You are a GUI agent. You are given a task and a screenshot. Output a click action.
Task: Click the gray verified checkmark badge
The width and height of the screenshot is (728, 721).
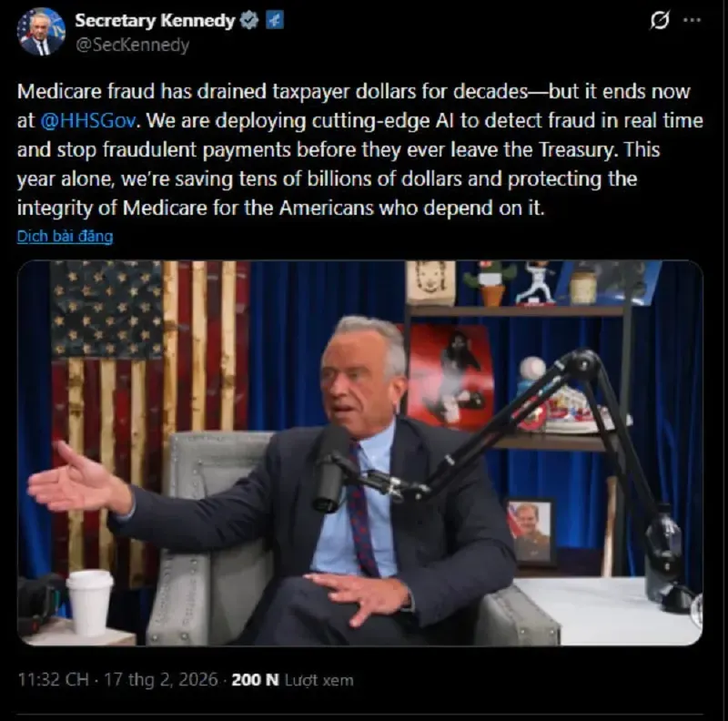click(249, 20)
